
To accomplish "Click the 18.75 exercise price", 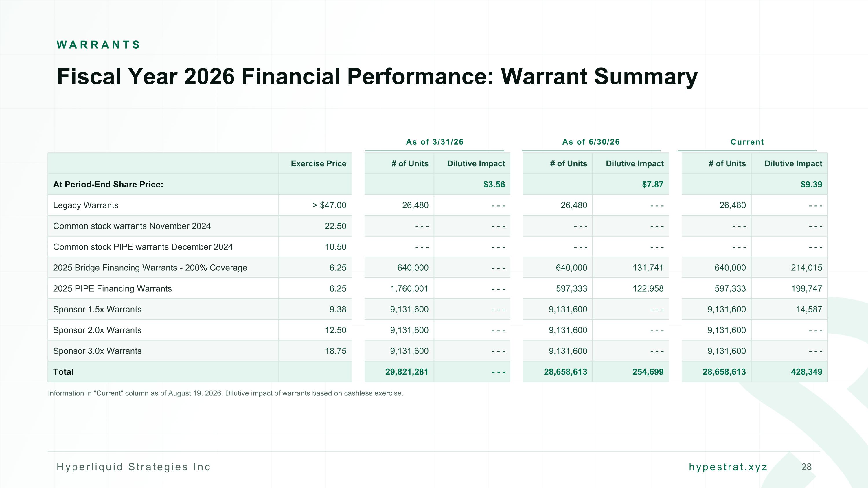I will (x=335, y=351).
